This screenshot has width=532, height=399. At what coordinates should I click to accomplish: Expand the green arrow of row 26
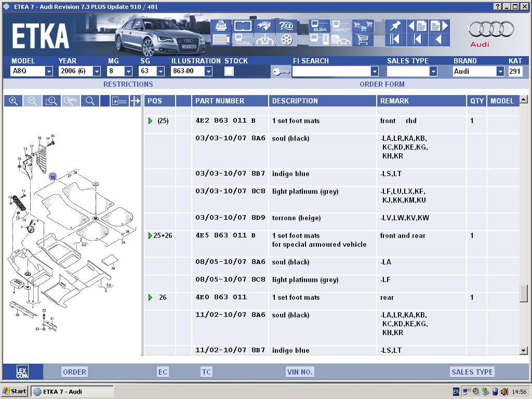150,298
